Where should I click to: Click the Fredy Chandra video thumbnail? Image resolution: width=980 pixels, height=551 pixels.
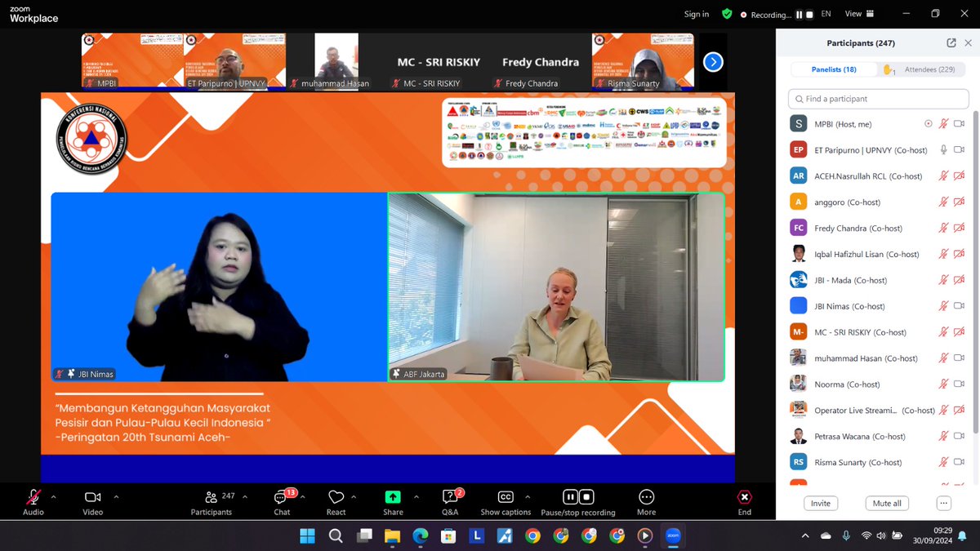541,61
